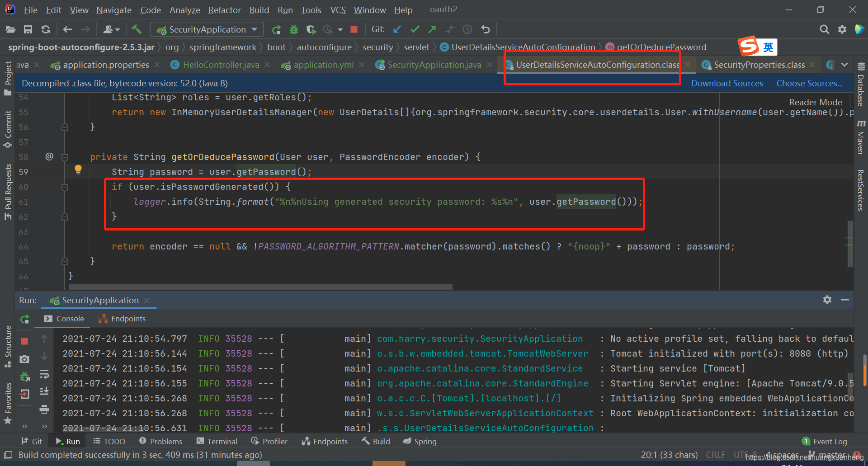Open the Refactor menu

pyautogui.click(x=224, y=9)
